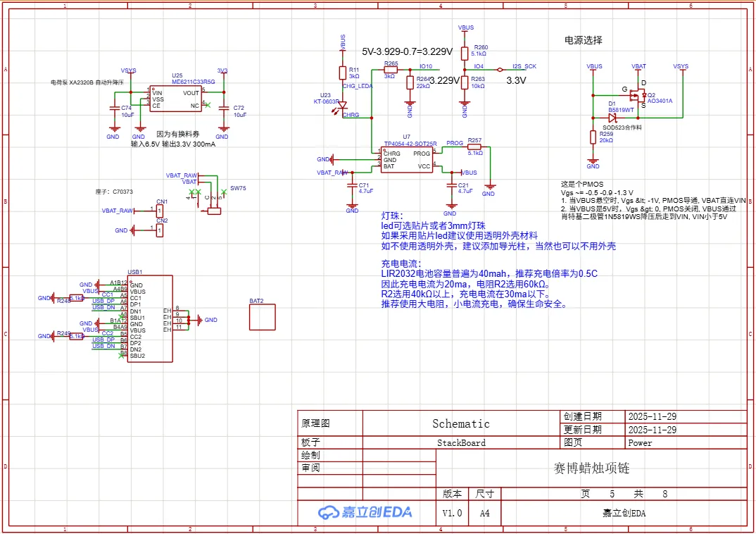Select the R257 PROG resistor
Viewport: 756px width, 534px height.
[474, 147]
